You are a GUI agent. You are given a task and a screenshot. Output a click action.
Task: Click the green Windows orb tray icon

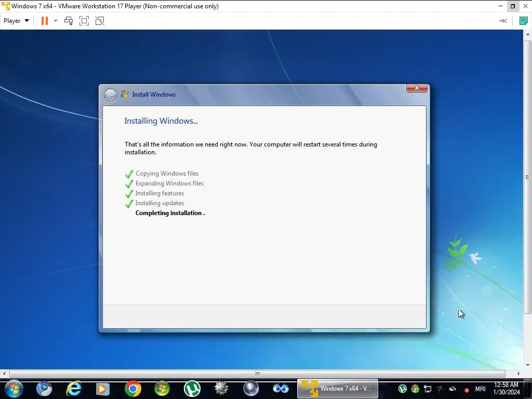point(415,389)
